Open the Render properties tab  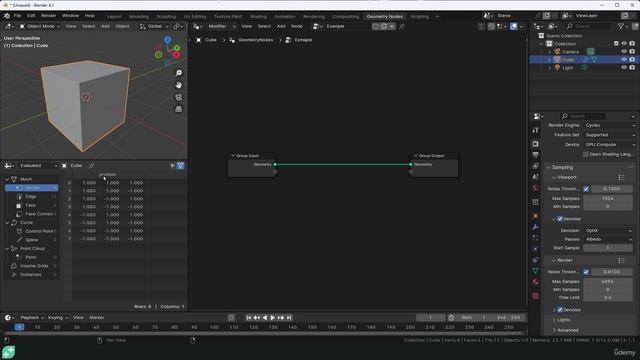(x=536, y=144)
